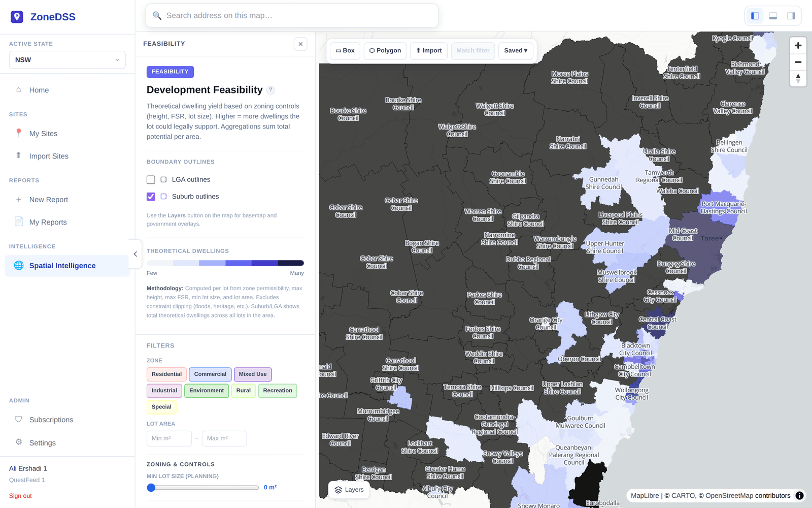Viewport: 812px width, 508px height.
Task: Toggle the Commercial zone filter
Action: click(x=210, y=374)
